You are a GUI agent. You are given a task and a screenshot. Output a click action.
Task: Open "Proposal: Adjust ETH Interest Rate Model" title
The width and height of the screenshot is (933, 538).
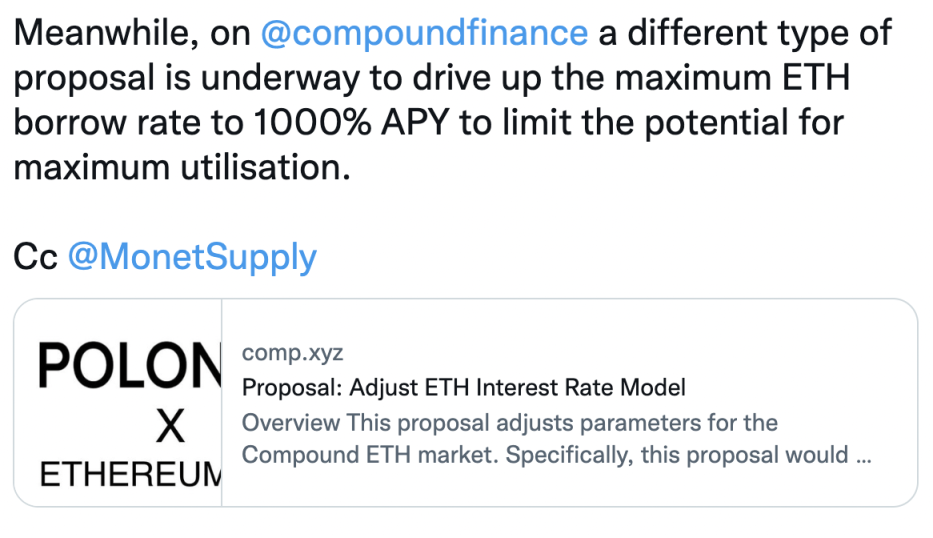[x=464, y=387]
